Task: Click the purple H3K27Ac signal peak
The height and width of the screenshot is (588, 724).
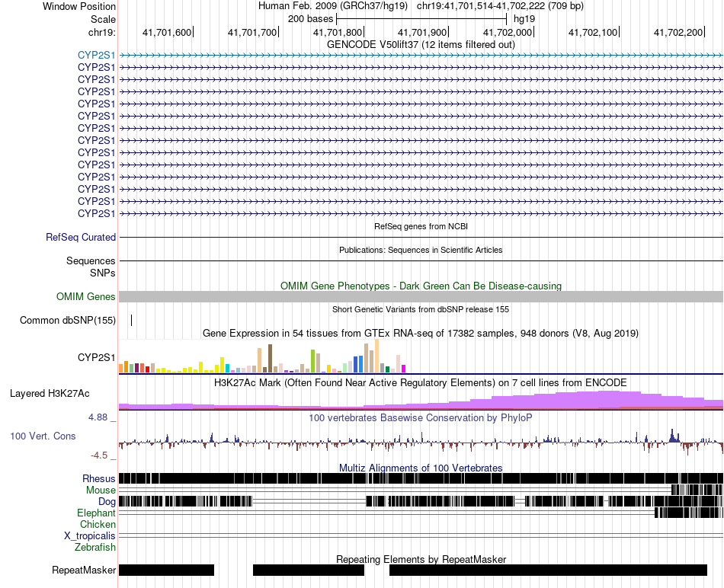Action: click(x=610, y=399)
